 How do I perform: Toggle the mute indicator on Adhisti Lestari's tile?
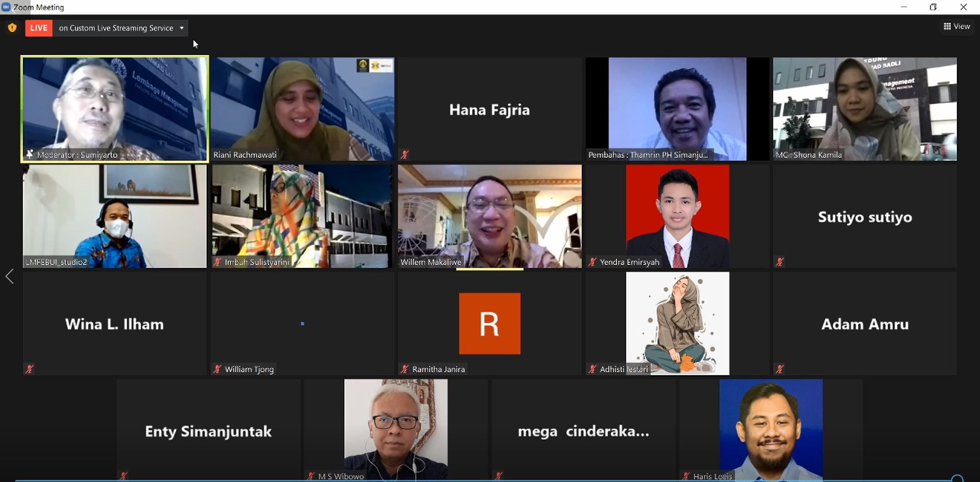point(593,369)
